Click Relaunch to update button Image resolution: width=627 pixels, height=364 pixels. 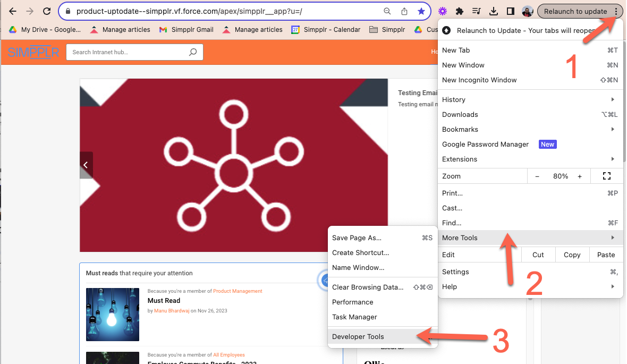575,11
